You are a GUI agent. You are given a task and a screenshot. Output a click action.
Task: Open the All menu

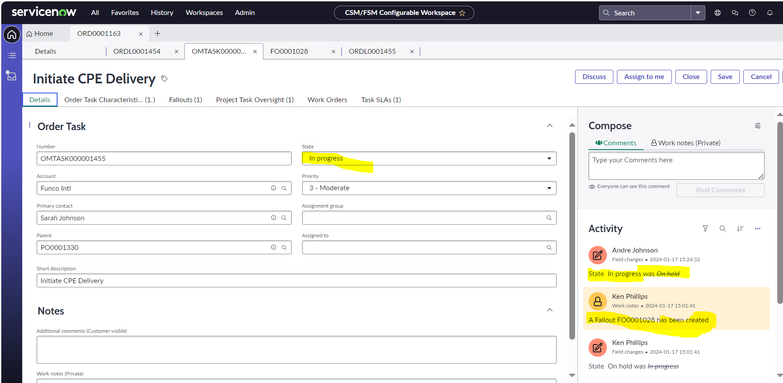pos(95,12)
